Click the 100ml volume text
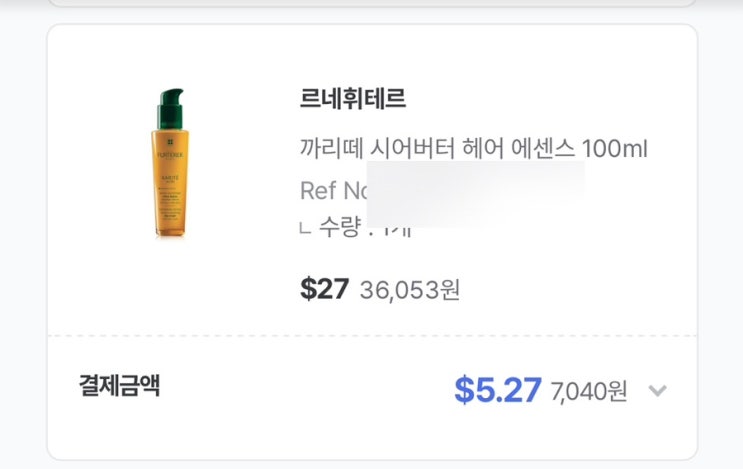The height and width of the screenshot is (469, 743). [615, 149]
